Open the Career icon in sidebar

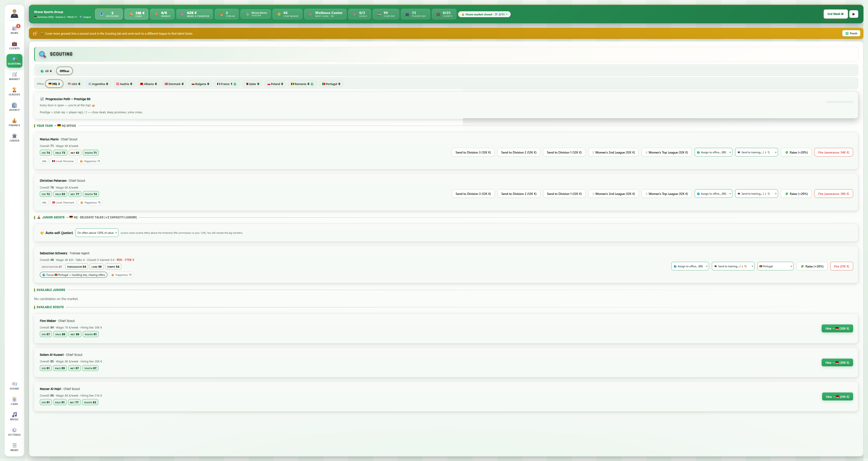14,137
